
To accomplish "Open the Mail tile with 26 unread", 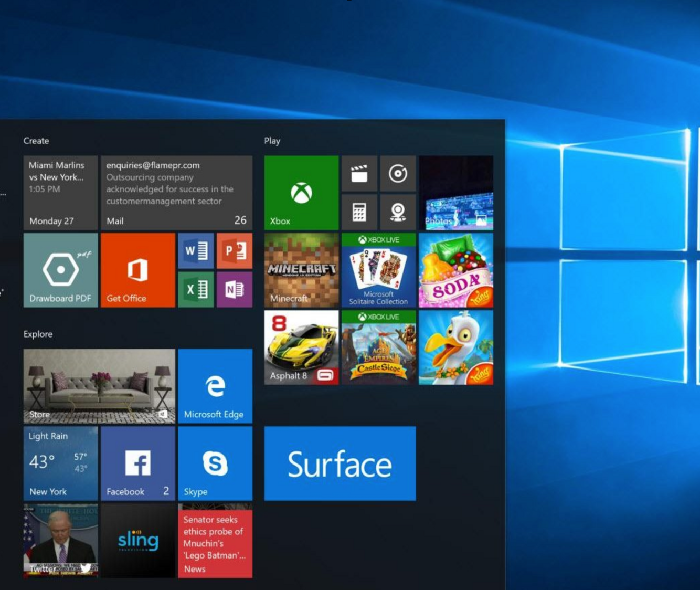I will 176,193.
